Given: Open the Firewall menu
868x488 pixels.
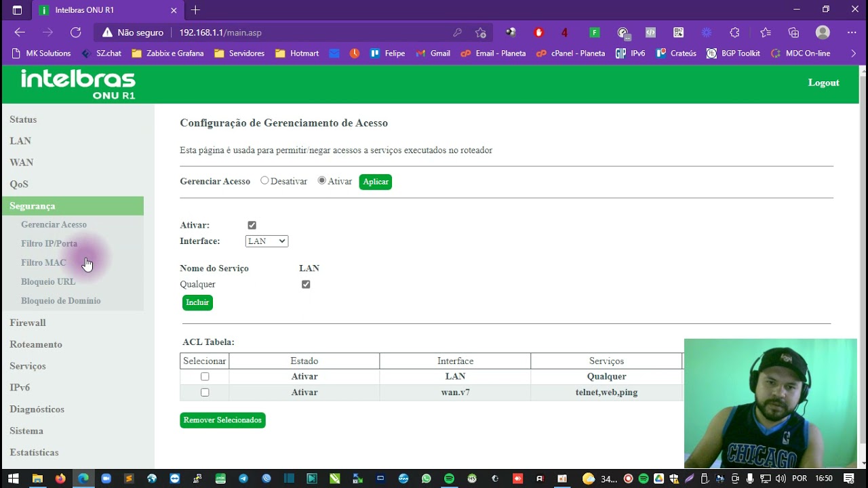Looking at the screenshot, I should click(x=28, y=323).
